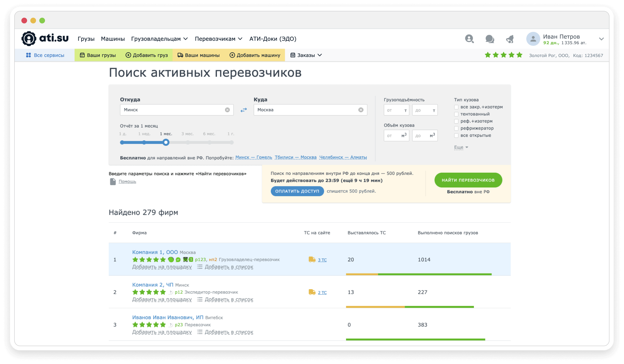Open АТИ-Доки (ЭДО) menu item
This screenshot has height=364, width=624.
273,39
